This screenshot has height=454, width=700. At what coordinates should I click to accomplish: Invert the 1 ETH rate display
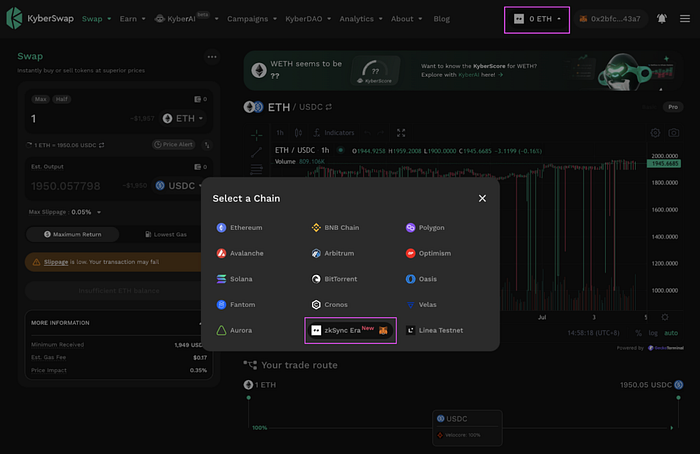coord(102,145)
